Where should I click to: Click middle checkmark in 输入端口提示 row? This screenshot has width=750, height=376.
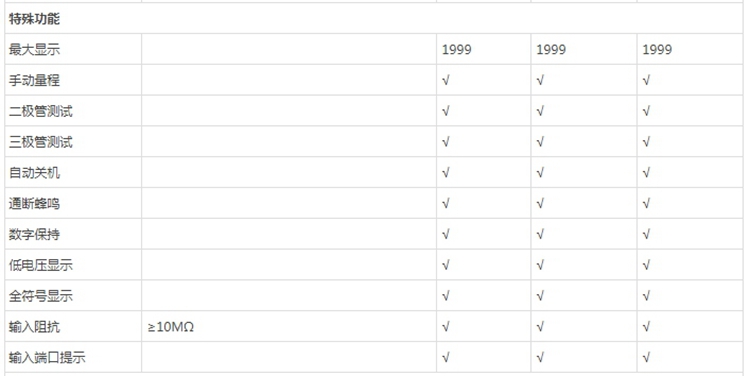[540, 357]
